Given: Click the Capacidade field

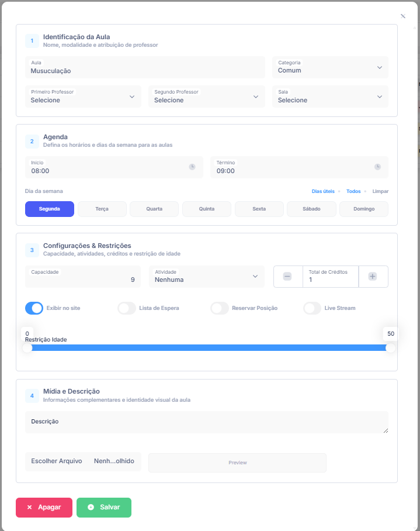Looking at the screenshot, I should [83, 277].
